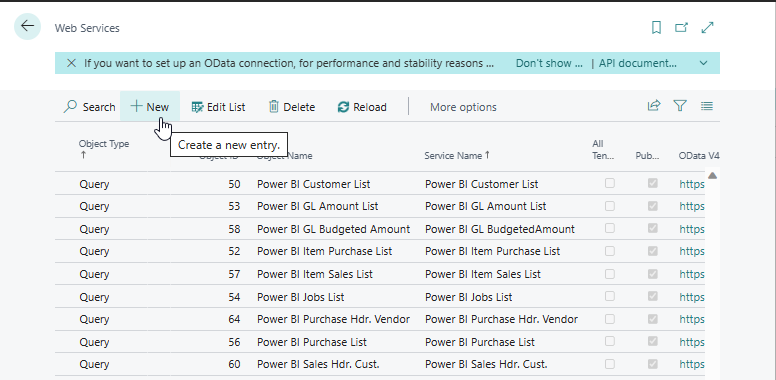
Task: Open Edit List mode
Action: point(218,107)
